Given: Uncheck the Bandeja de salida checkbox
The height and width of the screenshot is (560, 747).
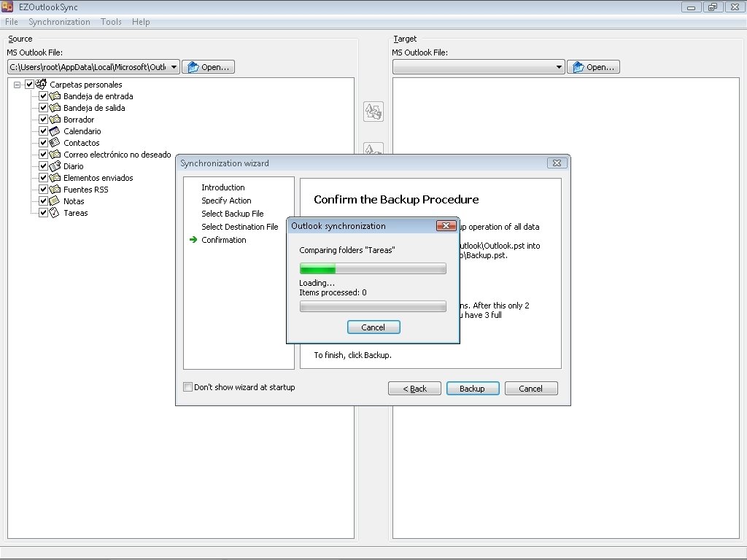Looking at the screenshot, I should (43, 108).
